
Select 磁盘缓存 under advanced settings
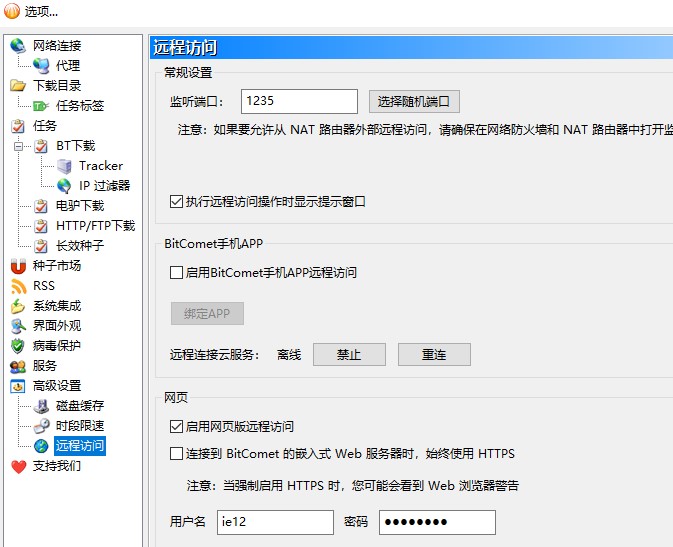[80, 406]
